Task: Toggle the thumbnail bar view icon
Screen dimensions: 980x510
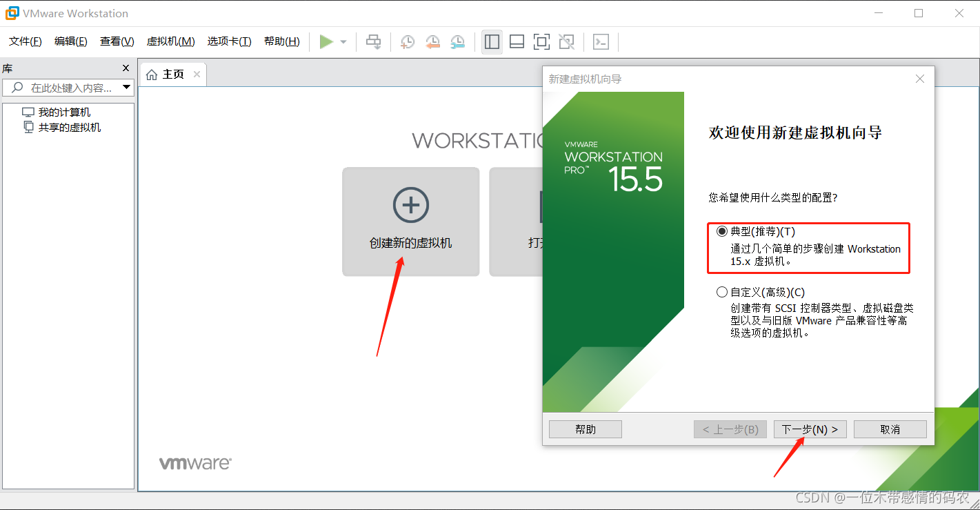Action: click(517, 42)
